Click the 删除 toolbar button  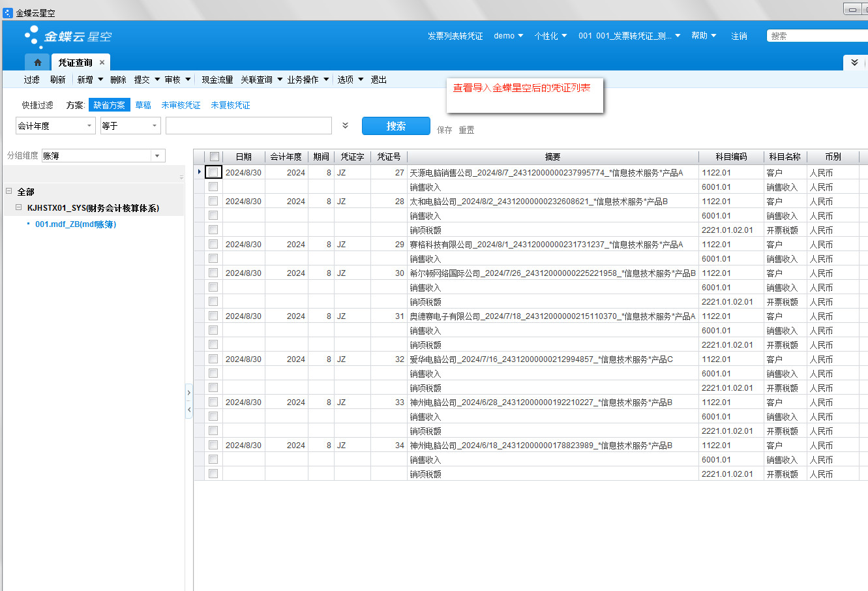pos(119,80)
